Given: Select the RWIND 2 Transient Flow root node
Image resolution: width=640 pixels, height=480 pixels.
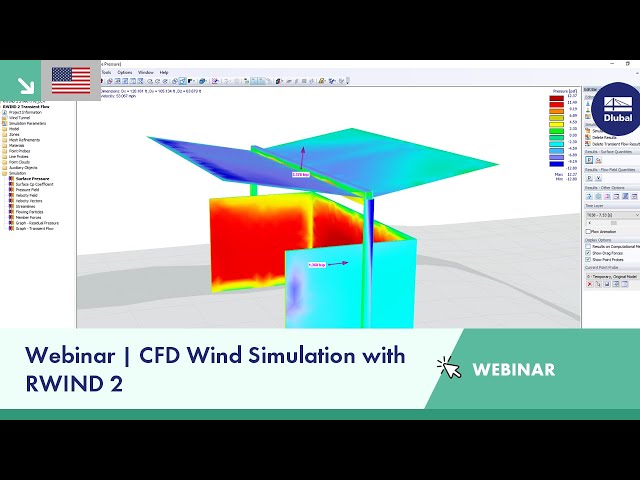Looking at the screenshot, I should click(26, 107).
